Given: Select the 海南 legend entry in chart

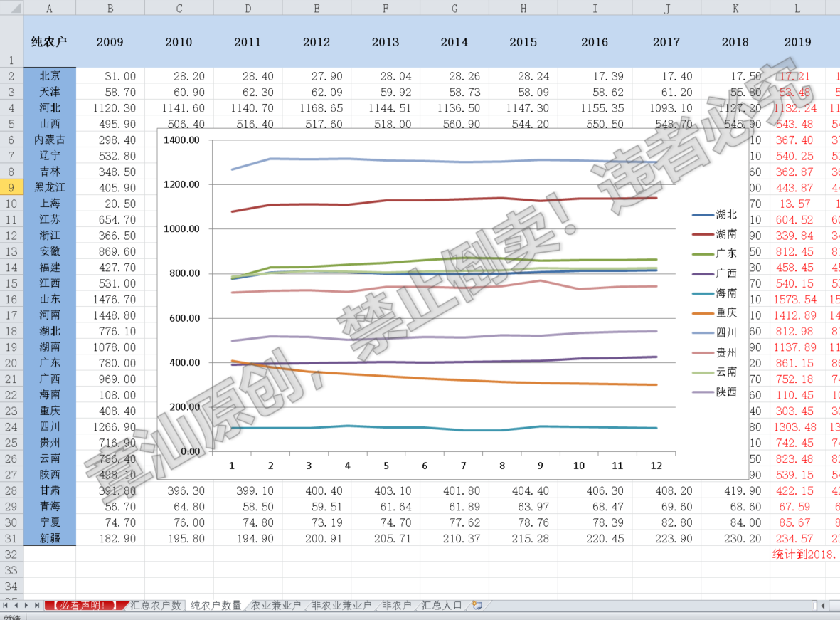Looking at the screenshot, I should tap(715, 293).
